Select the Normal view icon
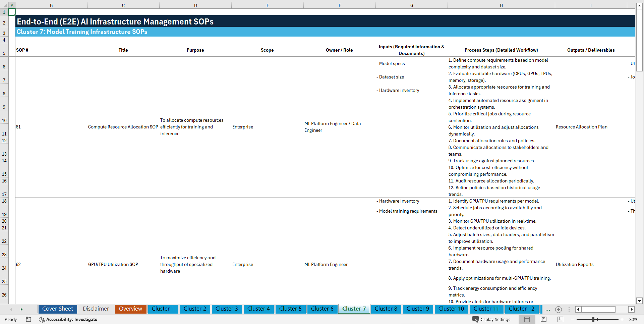644x324 pixels. coord(527,319)
